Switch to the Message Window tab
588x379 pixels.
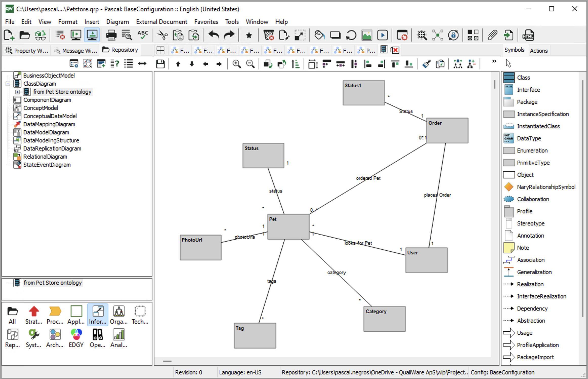[76, 50]
